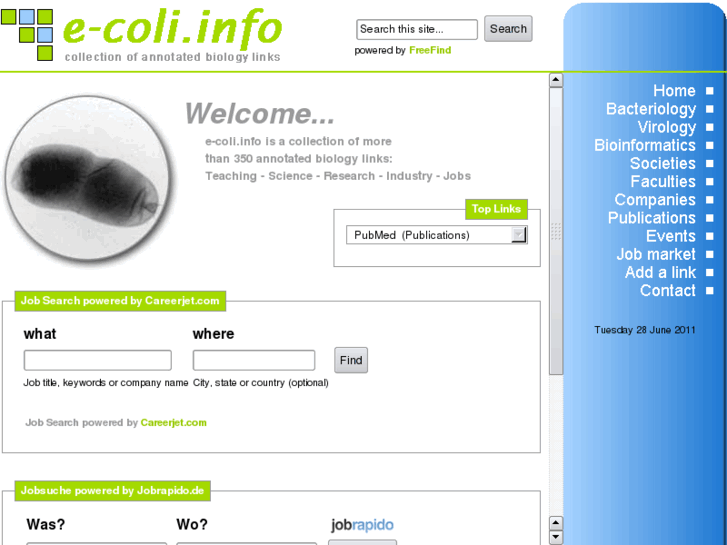
Task: Click the e-coli.info squares logo icon
Action: coord(27,35)
